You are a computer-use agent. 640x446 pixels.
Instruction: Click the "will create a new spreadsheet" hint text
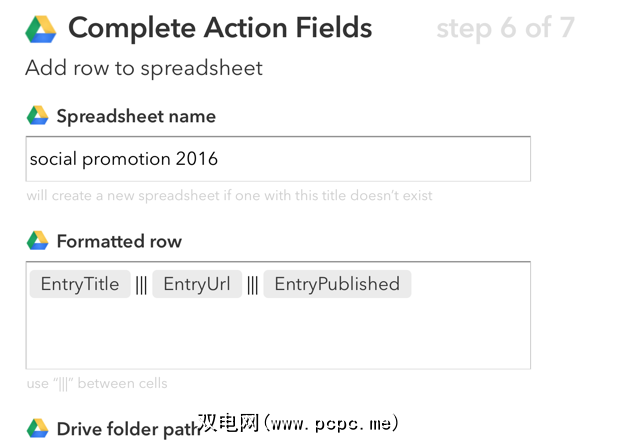[229, 195]
